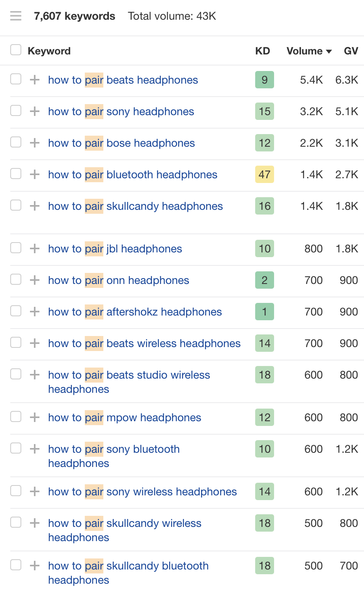Click the plus icon beside 'how to pair mpow headphones'
This screenshot has height=590, width=364.
coord(35,417)
